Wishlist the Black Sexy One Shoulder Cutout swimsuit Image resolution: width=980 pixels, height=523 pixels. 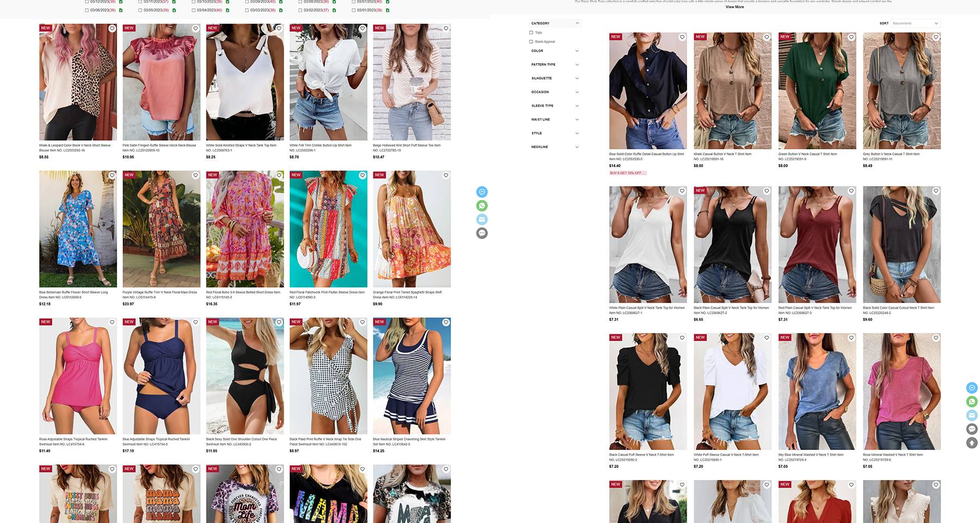click(279, 323)
